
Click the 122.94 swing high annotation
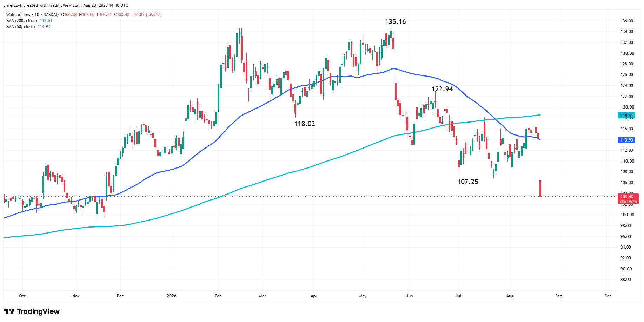click(x=442, y=89)
